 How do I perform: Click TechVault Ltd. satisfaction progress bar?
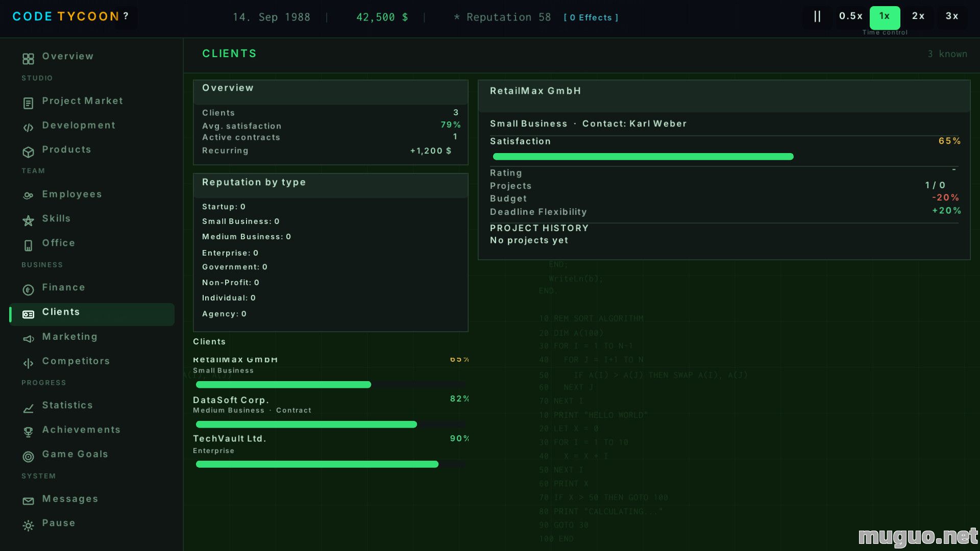(x=330, y=464)
